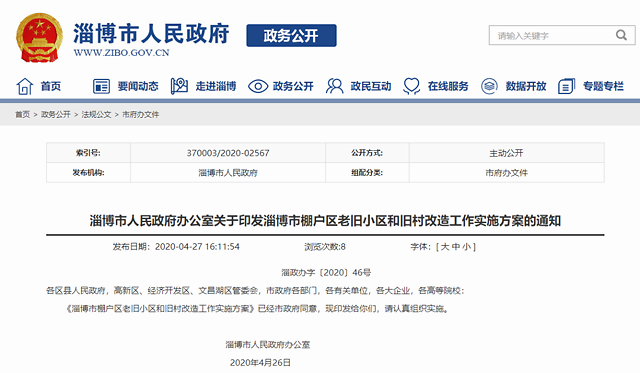Screen dimensions: 640x373
Task: Click the blue 政务公开 banner button
Action: click(291, 36)
